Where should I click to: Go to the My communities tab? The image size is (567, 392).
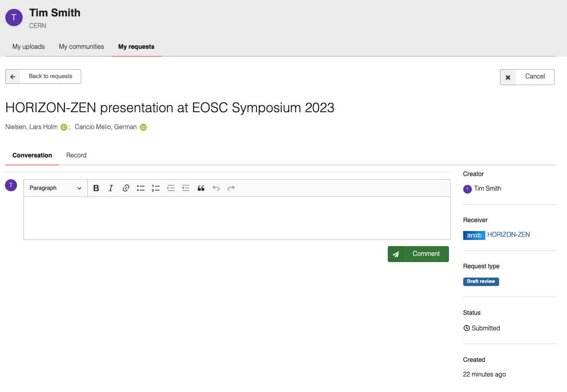click(82, 47)
